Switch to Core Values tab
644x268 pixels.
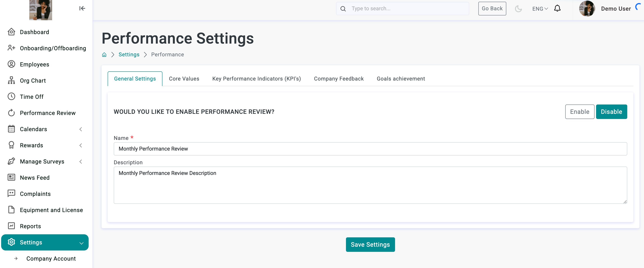point(184,79)
